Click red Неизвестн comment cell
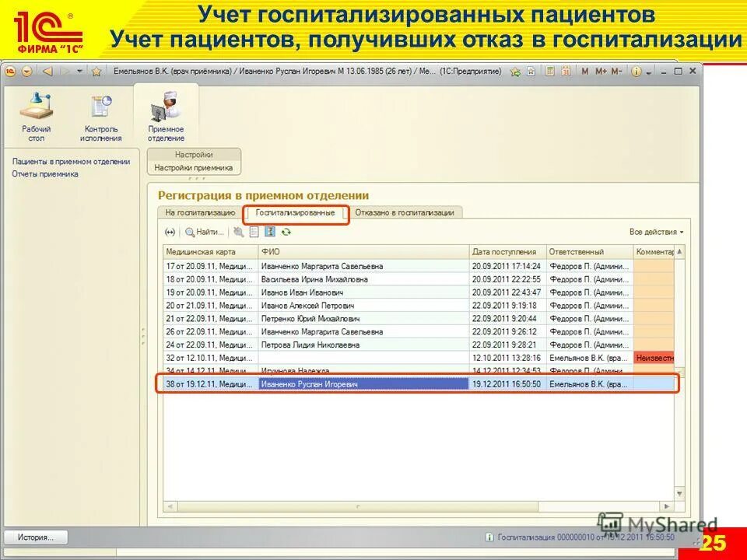747x560 pixels. [654, 358]
